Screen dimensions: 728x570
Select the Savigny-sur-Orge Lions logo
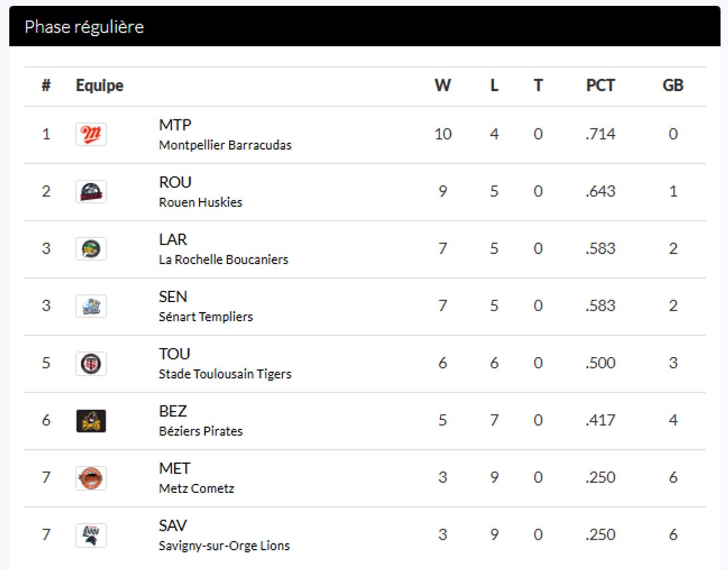pos(91,535)
